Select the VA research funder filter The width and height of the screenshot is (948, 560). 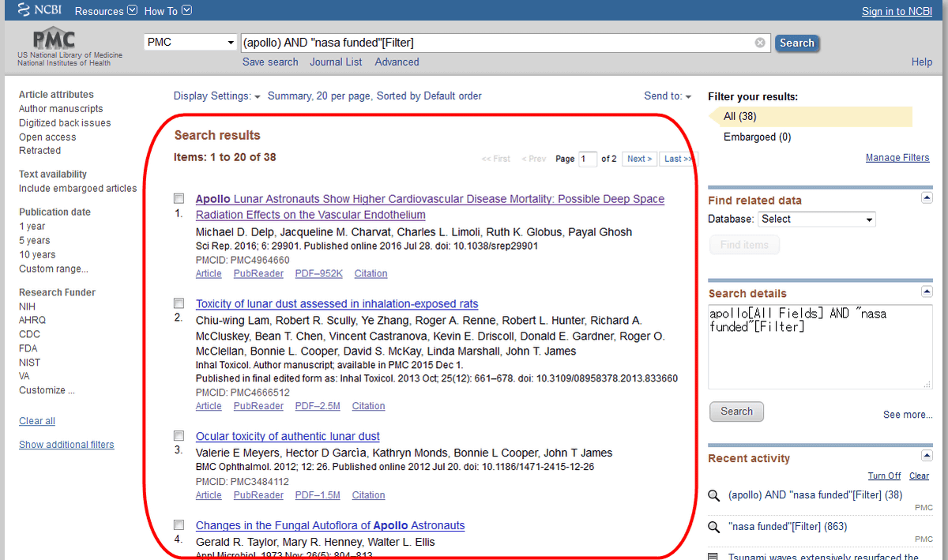point(24,377)
